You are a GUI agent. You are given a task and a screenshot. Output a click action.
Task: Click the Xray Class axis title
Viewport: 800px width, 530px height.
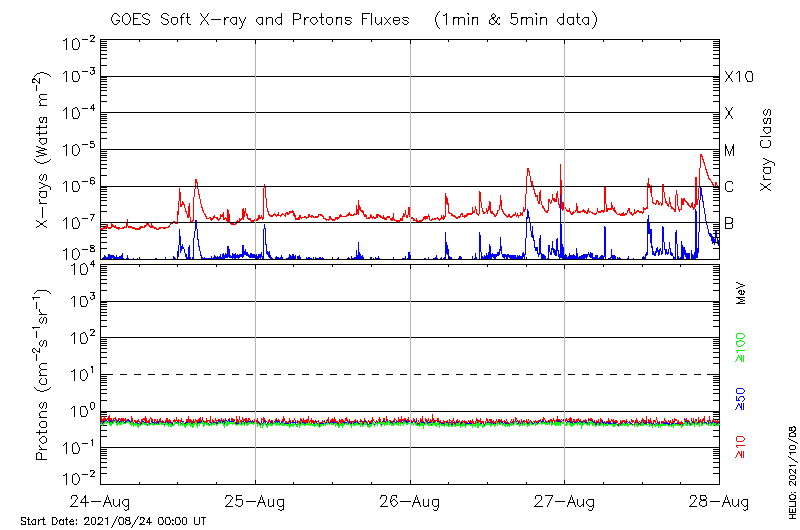coord(767,150)
